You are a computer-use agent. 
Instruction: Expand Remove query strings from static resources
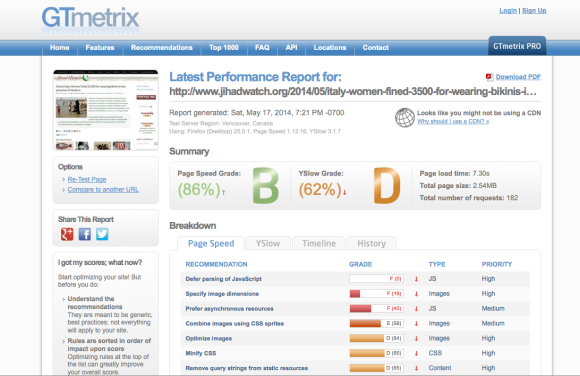(x=247, y=368)
